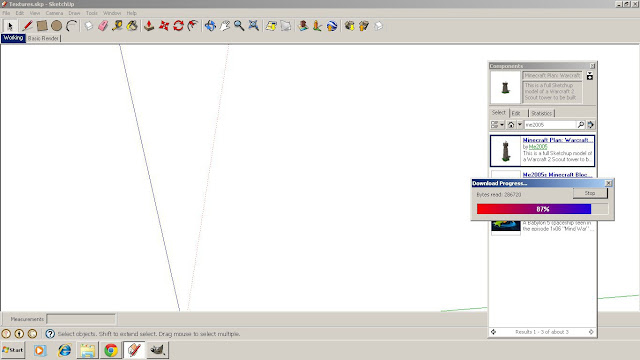Screen dimensions: 640x360
Task: Go to the next results page arrow
Action: [x=591, y=332]
